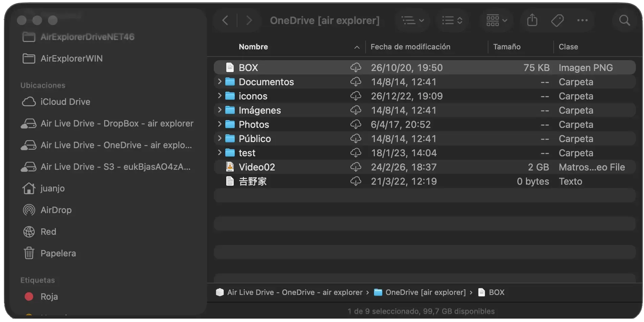The height and width of the screenshot is (322, 644).
Task: Click the date 24/2/26, 18:37
Action: point(404,167)
